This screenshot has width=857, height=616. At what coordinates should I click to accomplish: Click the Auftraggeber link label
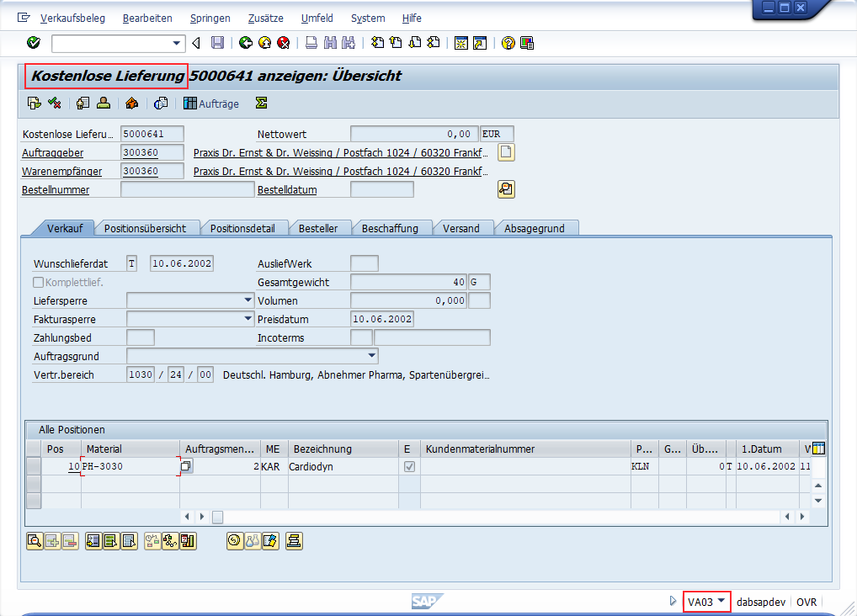coord(53,153)
